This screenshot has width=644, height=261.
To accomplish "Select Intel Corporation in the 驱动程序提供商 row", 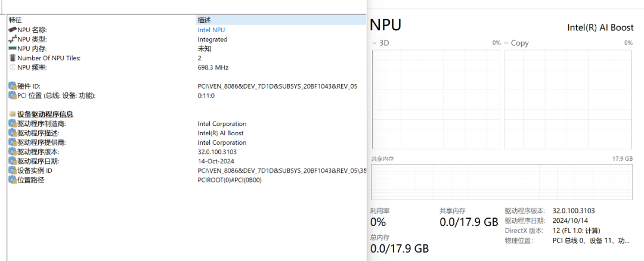I will (x=222, y=142).
